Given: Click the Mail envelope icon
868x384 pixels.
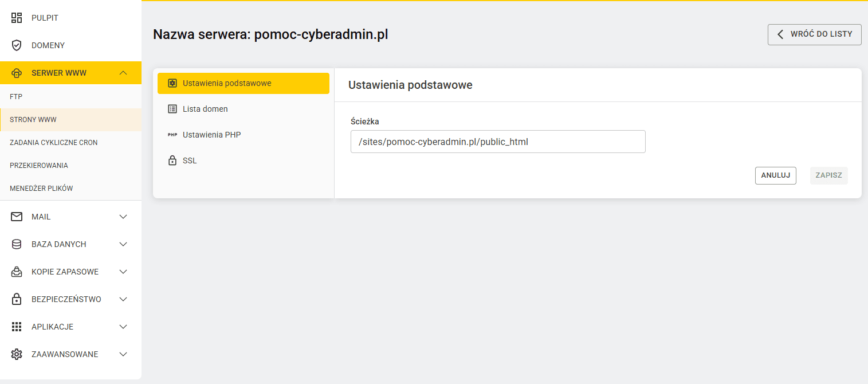Looking at the screenshot, I should [x=17, y=217].
